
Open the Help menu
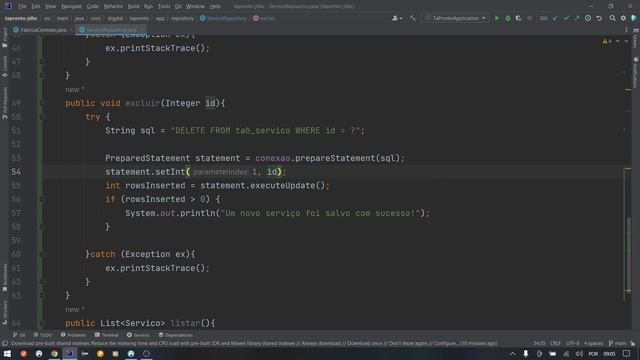(x=215, y=7)
